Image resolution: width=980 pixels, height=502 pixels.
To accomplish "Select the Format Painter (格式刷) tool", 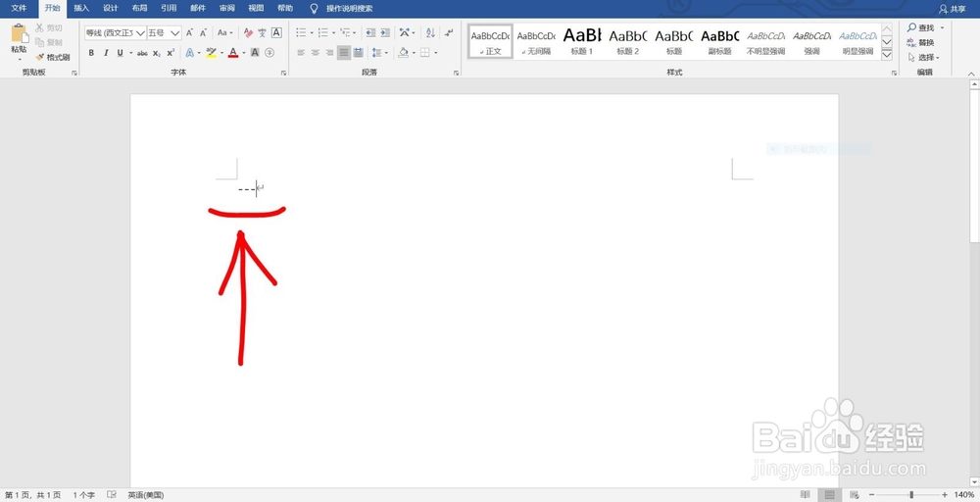I will 53,57.
